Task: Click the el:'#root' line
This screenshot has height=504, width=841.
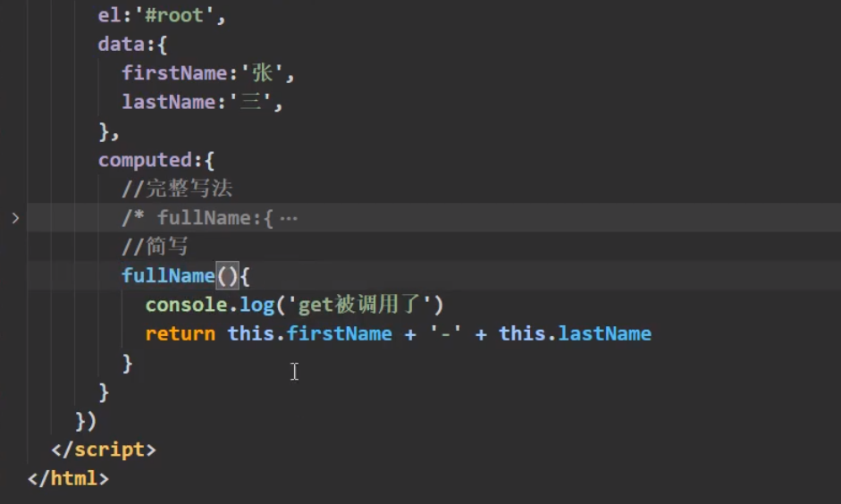Action: pyautogui.click(x=162, y=15)
